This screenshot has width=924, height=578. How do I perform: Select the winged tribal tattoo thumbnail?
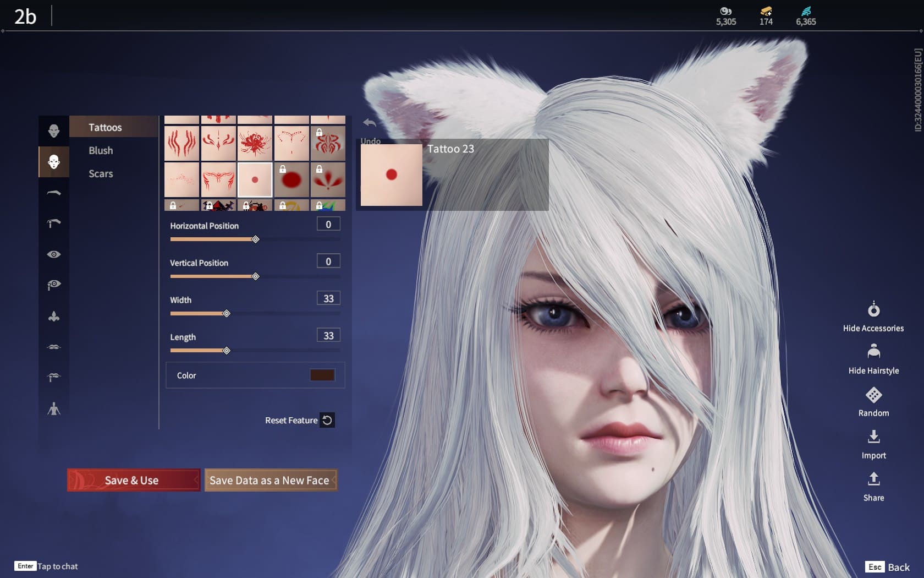[218, 179]
